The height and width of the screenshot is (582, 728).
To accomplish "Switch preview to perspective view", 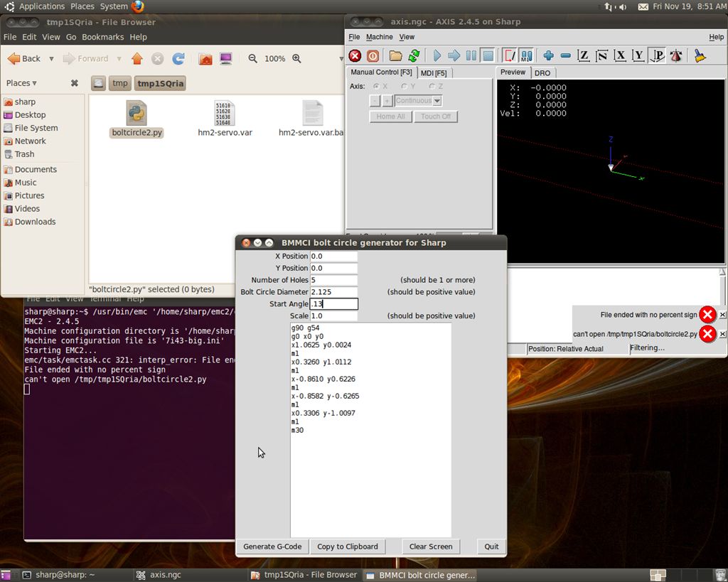I will click(658, 55).
